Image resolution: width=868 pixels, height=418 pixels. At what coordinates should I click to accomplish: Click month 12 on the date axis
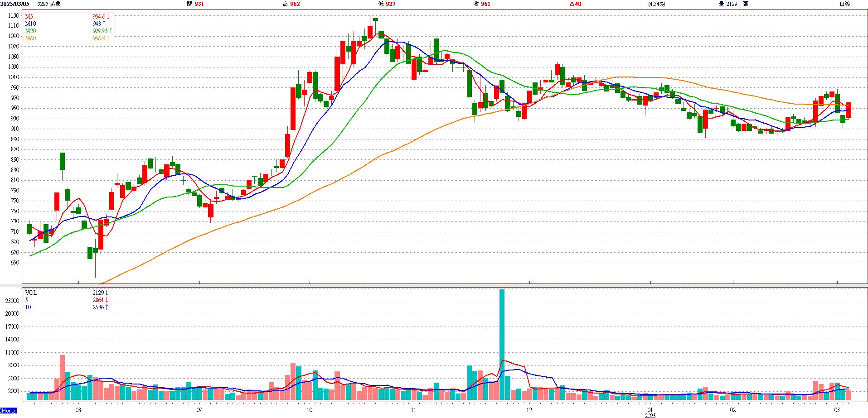529,410
